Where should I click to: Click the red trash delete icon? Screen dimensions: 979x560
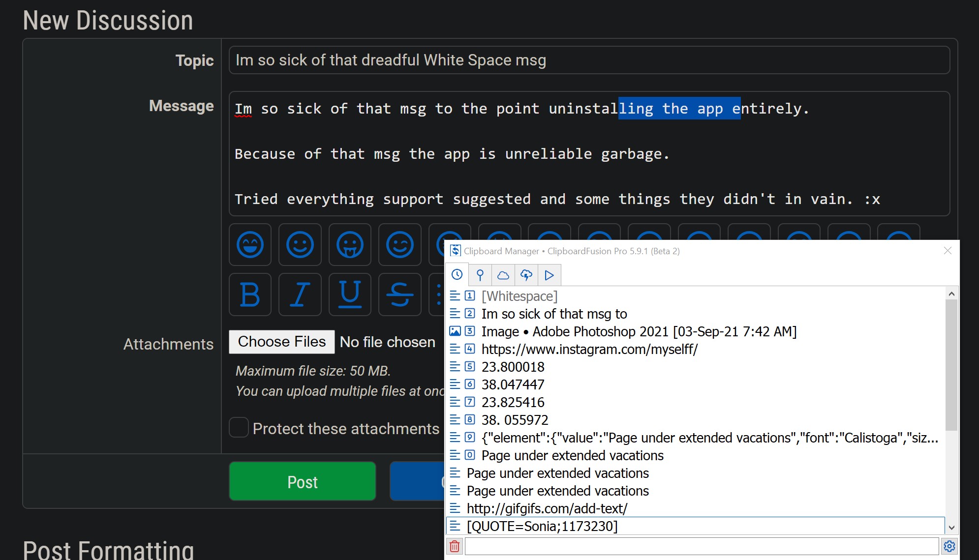point(455,546)
